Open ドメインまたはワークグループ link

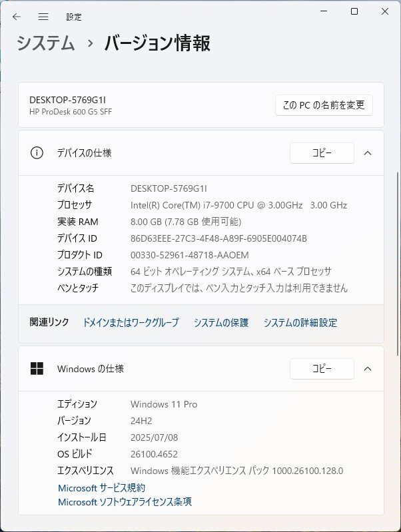(x=131, y=322)
